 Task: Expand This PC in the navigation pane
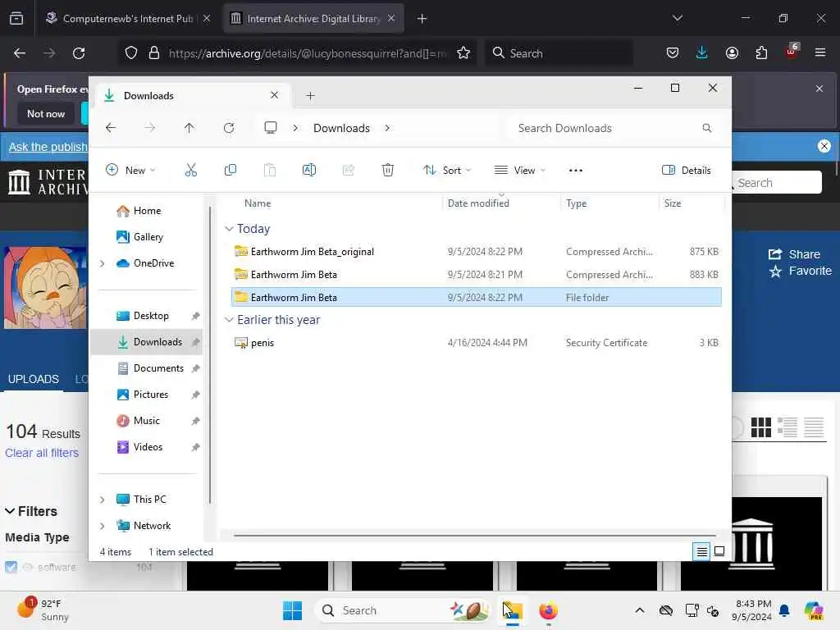tap(103, 500)
